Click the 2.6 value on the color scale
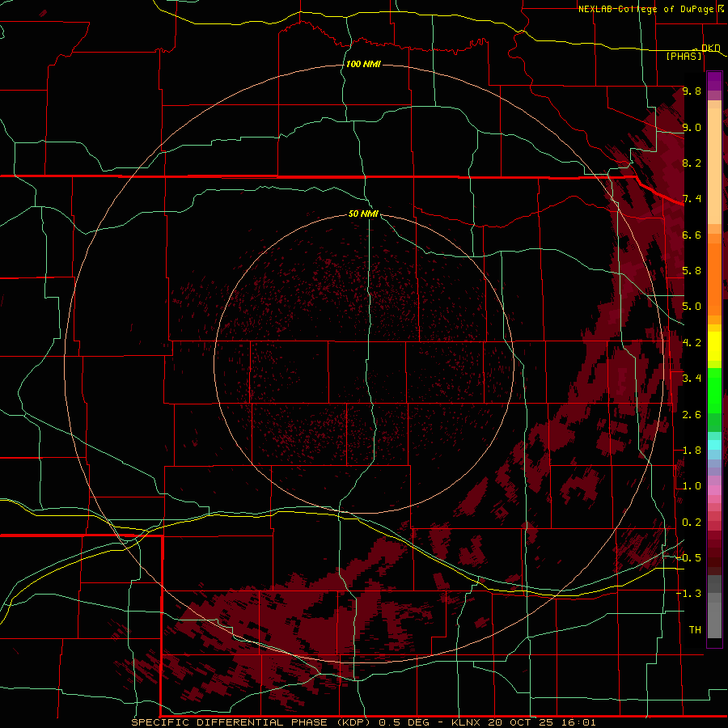728x728 pixels. pos(692,415)
